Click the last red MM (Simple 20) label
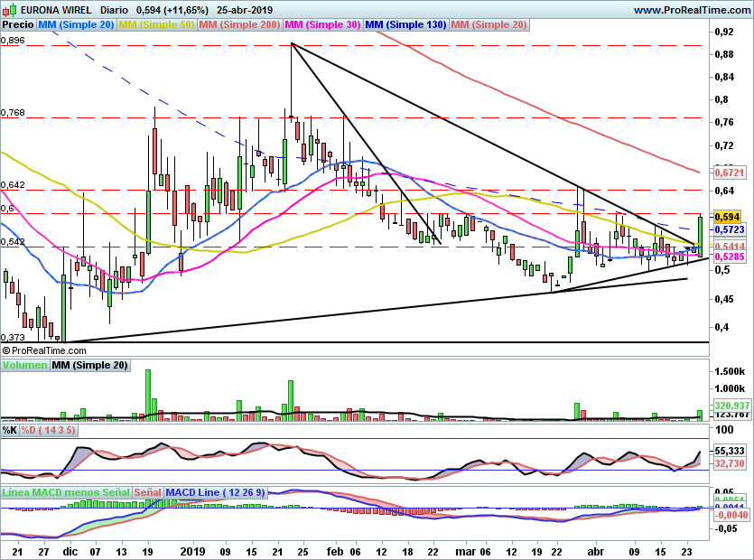 tap(489, 24)
